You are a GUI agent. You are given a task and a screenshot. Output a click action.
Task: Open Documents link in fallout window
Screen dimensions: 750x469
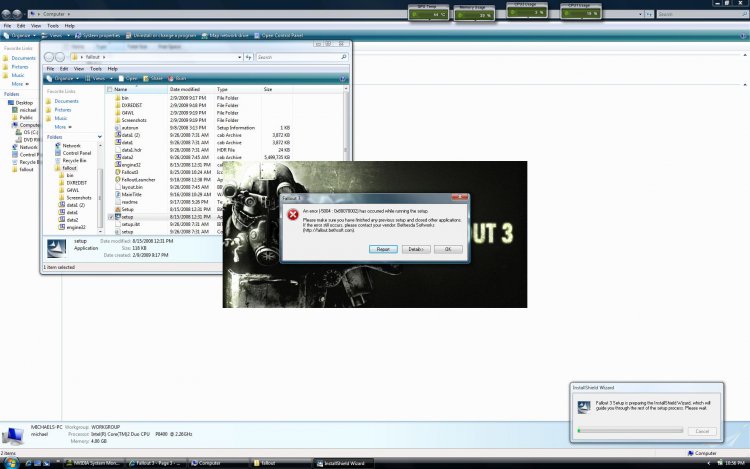pyautogui.click(x=66, y=101)
